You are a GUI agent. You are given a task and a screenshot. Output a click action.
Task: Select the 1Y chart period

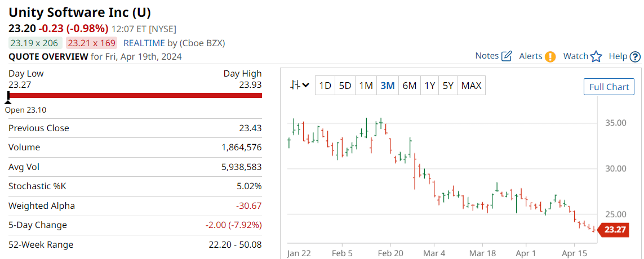coord(429,86)
